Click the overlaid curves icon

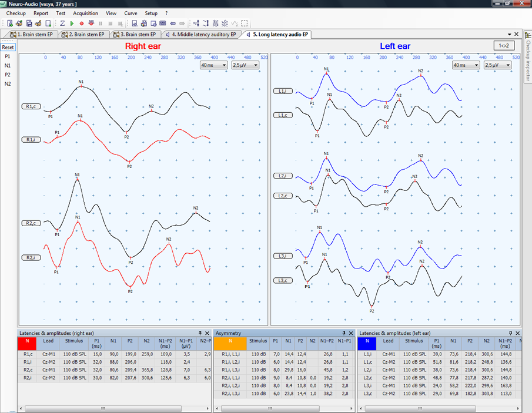click(x=225, y=23)
